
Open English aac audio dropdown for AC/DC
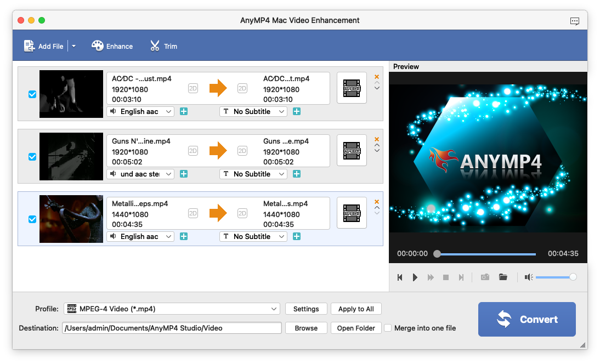(140, 112)
